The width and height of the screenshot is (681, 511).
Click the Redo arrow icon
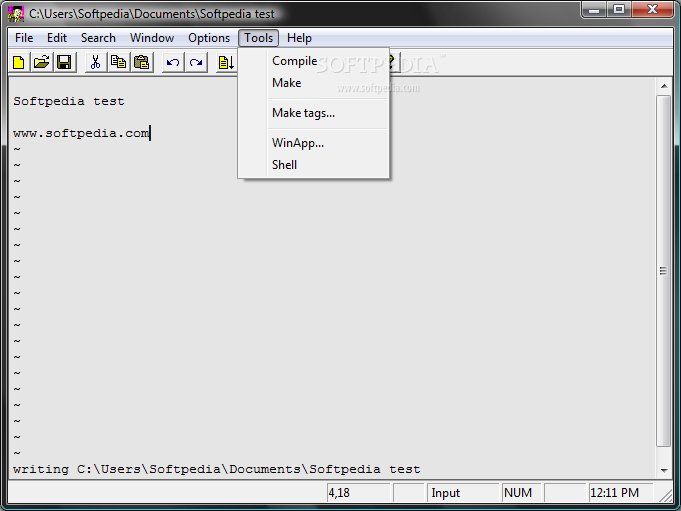coord(196,63)
